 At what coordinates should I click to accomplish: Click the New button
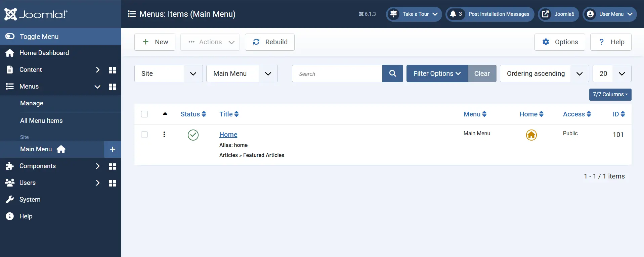point(155,42)
